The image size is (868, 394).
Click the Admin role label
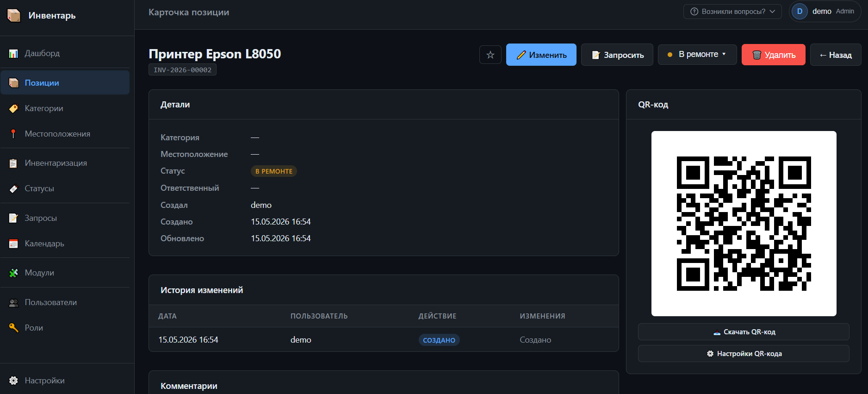(845, 11)
